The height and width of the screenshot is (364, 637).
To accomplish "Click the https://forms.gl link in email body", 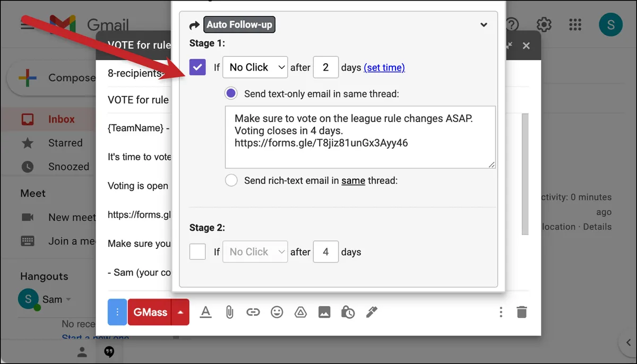I will click(140, 215).
